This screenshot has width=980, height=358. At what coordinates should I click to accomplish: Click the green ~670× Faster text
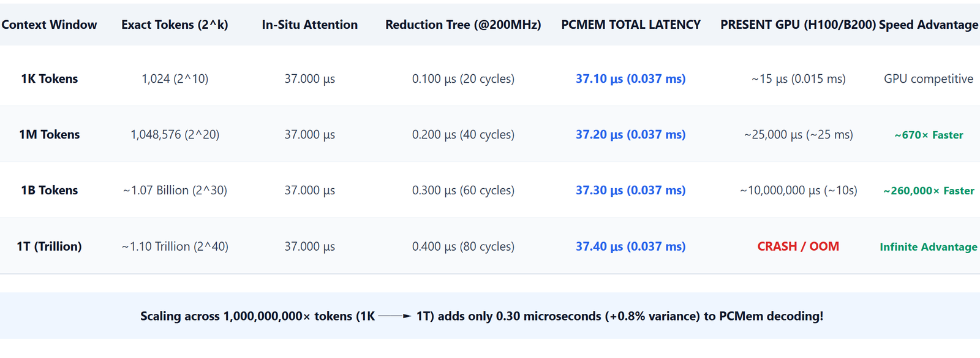[x=929, y=135]
